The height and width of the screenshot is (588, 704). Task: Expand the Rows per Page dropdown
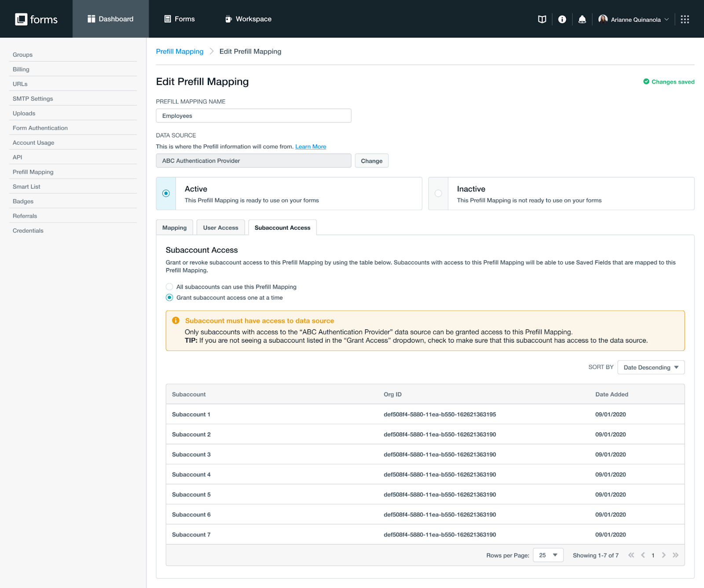click(548, 555)
